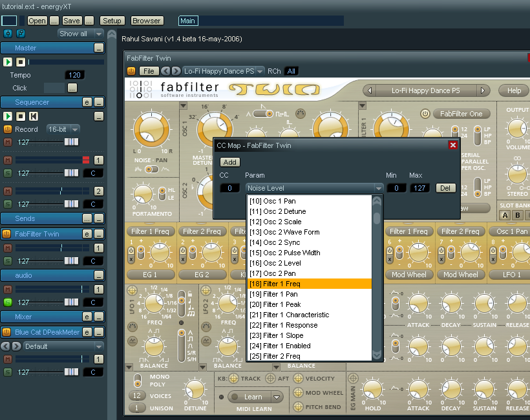Screen dimensions: 530x420
Task: Click first blue icon above Master
Action: pos(8,34)
